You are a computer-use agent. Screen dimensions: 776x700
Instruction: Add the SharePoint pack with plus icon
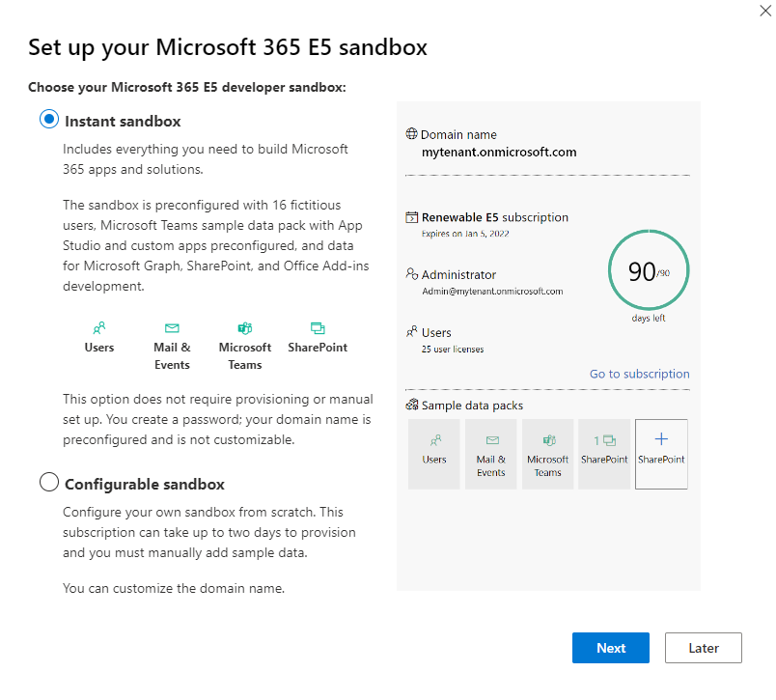point(661,454)
